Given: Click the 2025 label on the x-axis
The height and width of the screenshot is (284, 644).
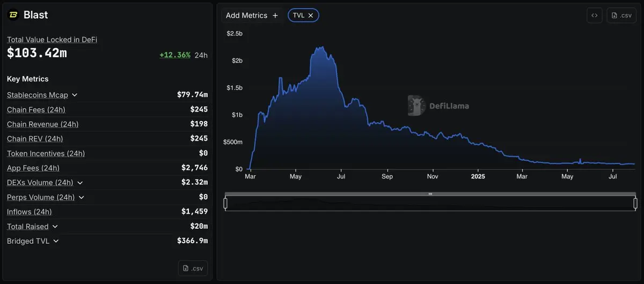Looking at the screenshot, I should click(478, 176).
